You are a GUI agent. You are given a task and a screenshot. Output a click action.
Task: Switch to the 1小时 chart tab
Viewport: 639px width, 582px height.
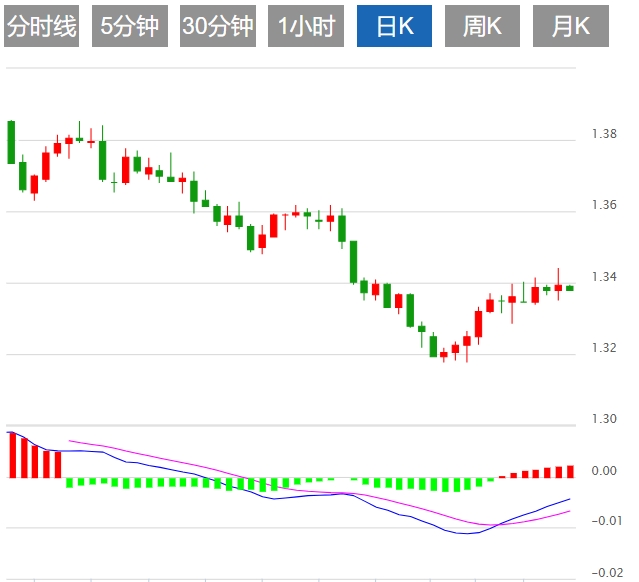[306, 27]
